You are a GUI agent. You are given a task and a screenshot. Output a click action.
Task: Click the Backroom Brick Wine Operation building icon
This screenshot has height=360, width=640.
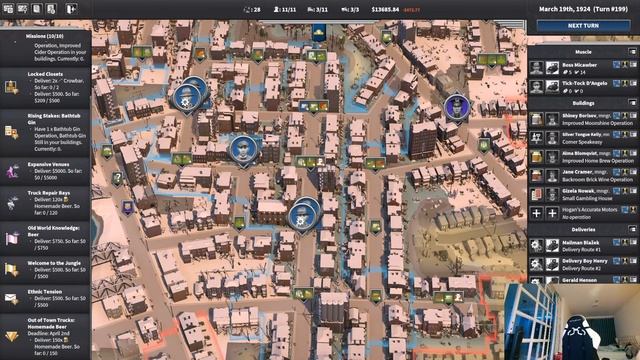(536, 176)
